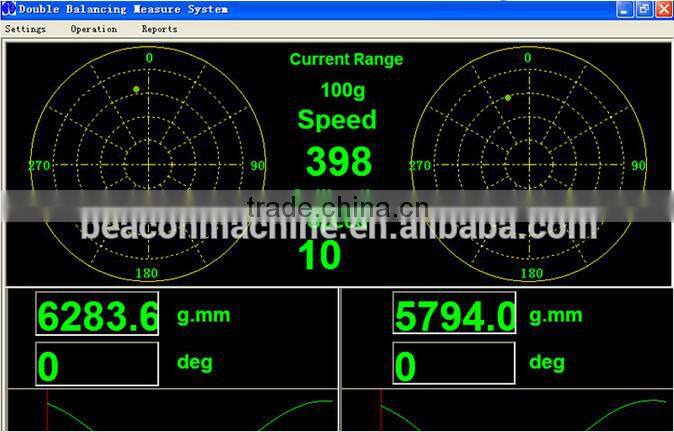Open the Settings menu
The width and height of the screenshot is (674, 432).
click(x=26, y=29)
